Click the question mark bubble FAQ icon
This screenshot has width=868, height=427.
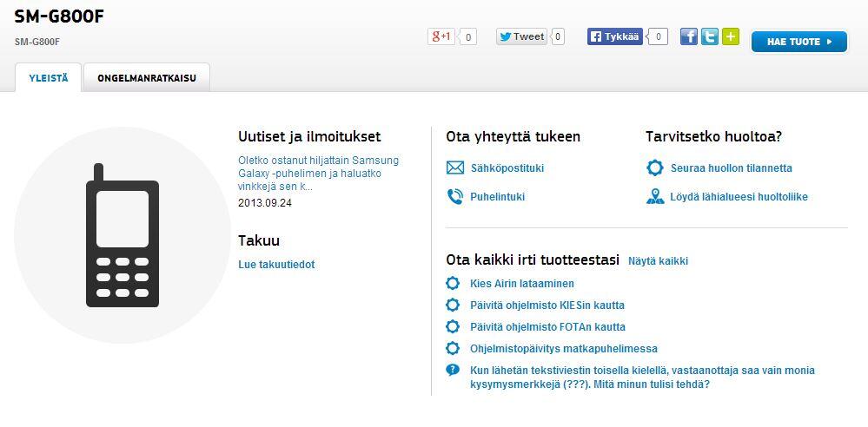[453, 370]
